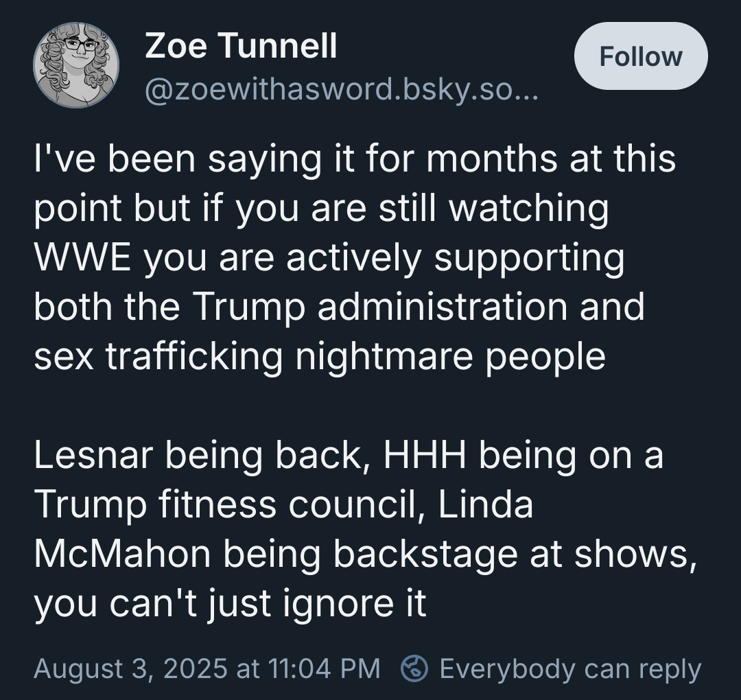Image resolution: width=741 pixels, height=700 pixels.
Task: Open Zoe Tunnell's profile avatar
Action: (76, 65)
